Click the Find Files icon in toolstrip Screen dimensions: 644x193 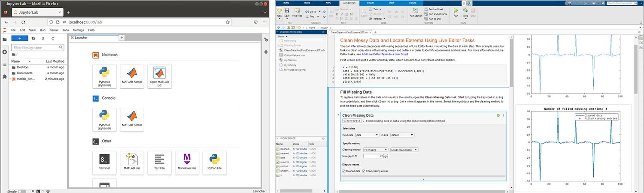pyautogui.click(x=297, y=11)
